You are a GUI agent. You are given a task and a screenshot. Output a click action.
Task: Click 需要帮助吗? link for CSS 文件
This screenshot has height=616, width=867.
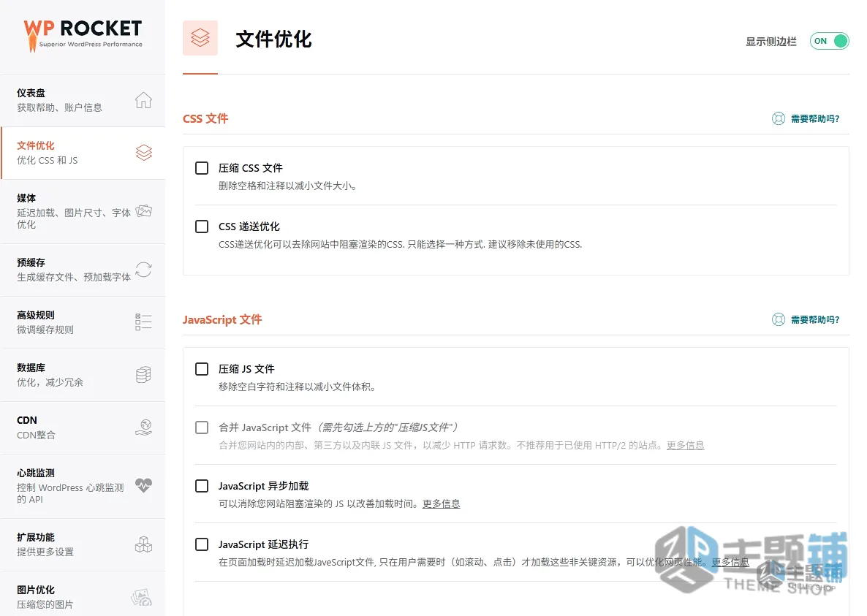pos(815,119)
